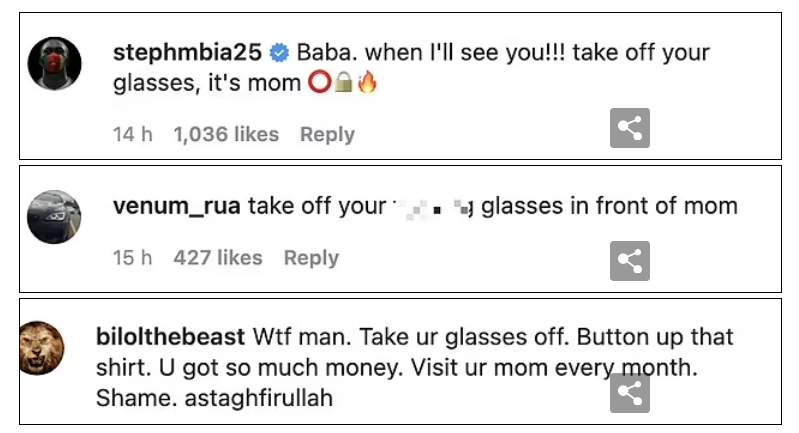The width and height of the screenshot is (799, 433).
Task: Click the 15 h timestamp
Action: tap(132, 258)
